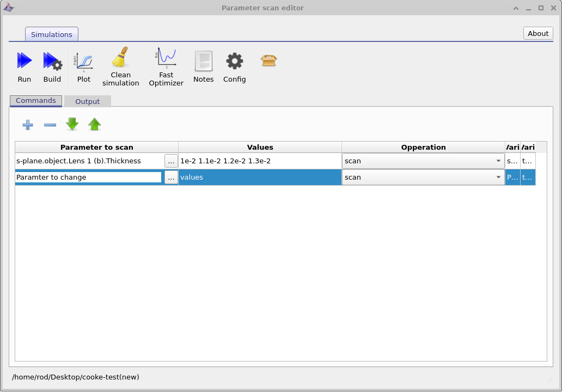Click the About button
This screenshot has width=562, height=392.
click(537, 33)
